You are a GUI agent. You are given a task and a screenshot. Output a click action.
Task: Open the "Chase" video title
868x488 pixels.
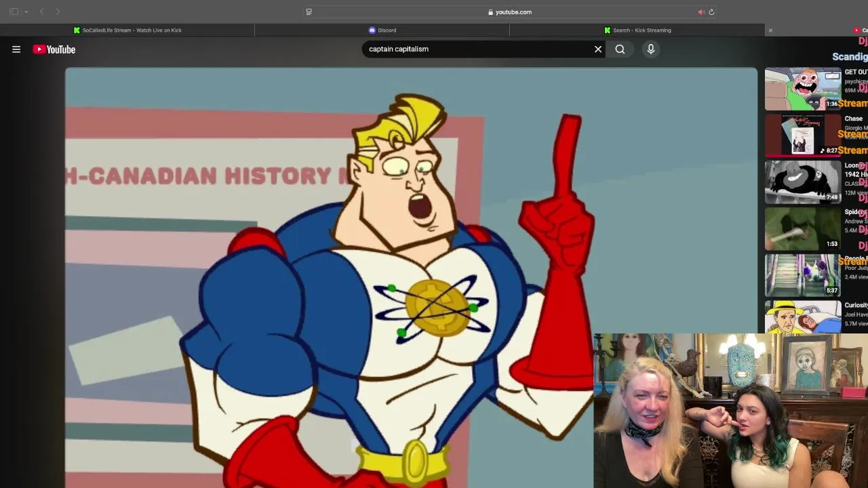coord(853,119)
